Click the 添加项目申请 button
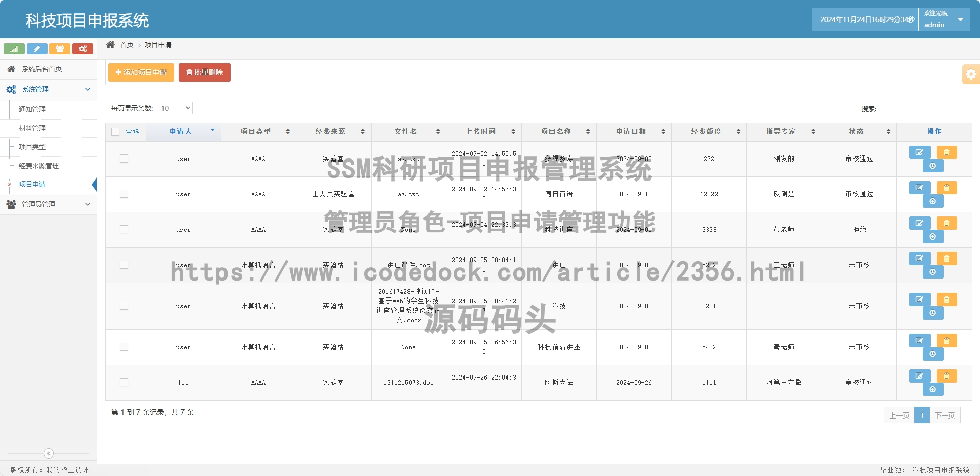Screen dimensions: 980x476 point(141,72)
